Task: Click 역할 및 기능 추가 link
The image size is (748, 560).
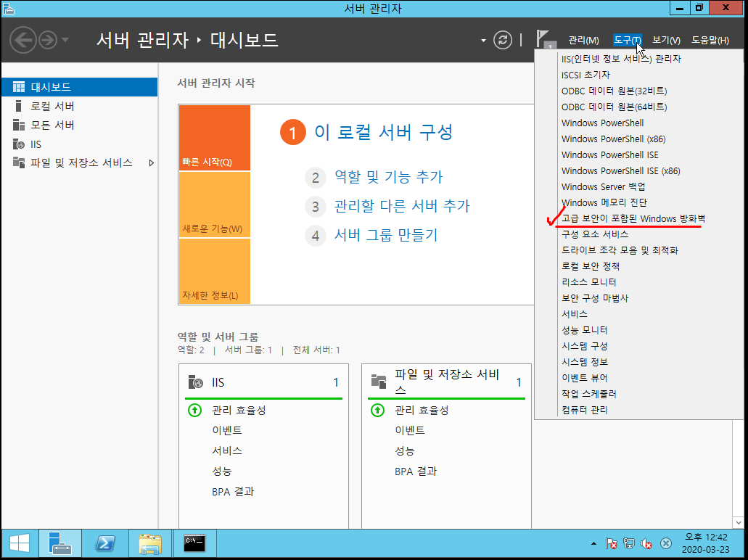Action: click(388, 178)
